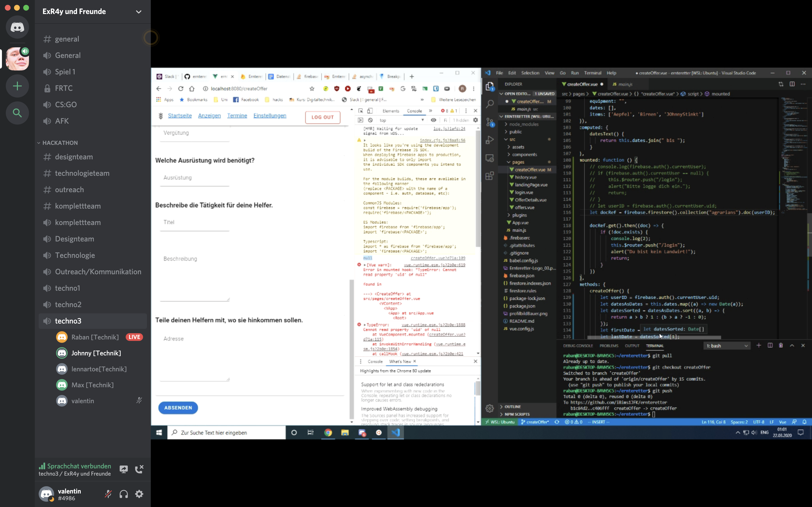
Task: Open the ExR4y und Freunde server dropdown
Action: point(138,12)
